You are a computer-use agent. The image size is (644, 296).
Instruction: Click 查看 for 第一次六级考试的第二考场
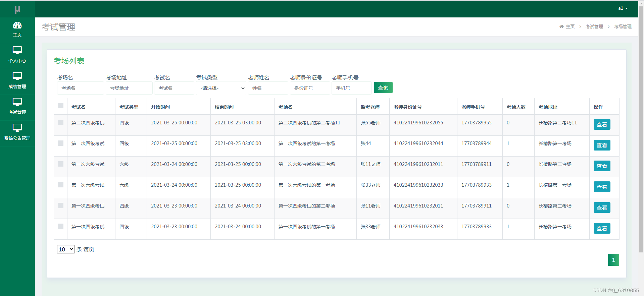point(602,166)
